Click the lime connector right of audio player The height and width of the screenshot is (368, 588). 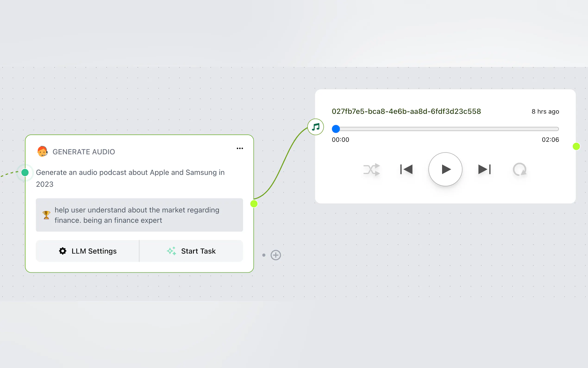tap(576, 146)
